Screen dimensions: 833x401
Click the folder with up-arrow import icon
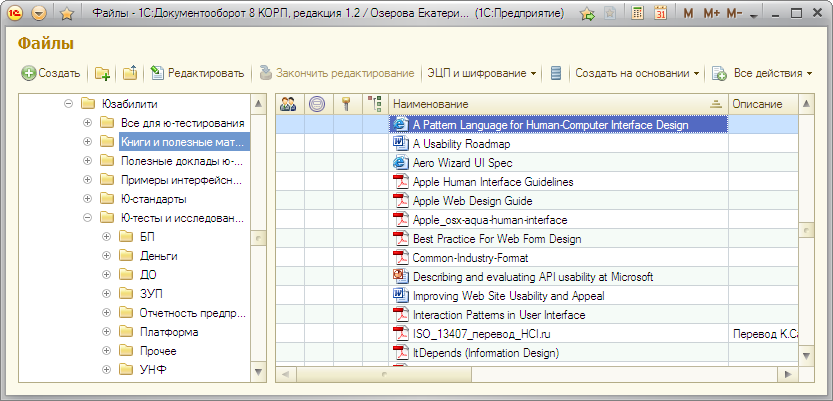pos(130,74)
